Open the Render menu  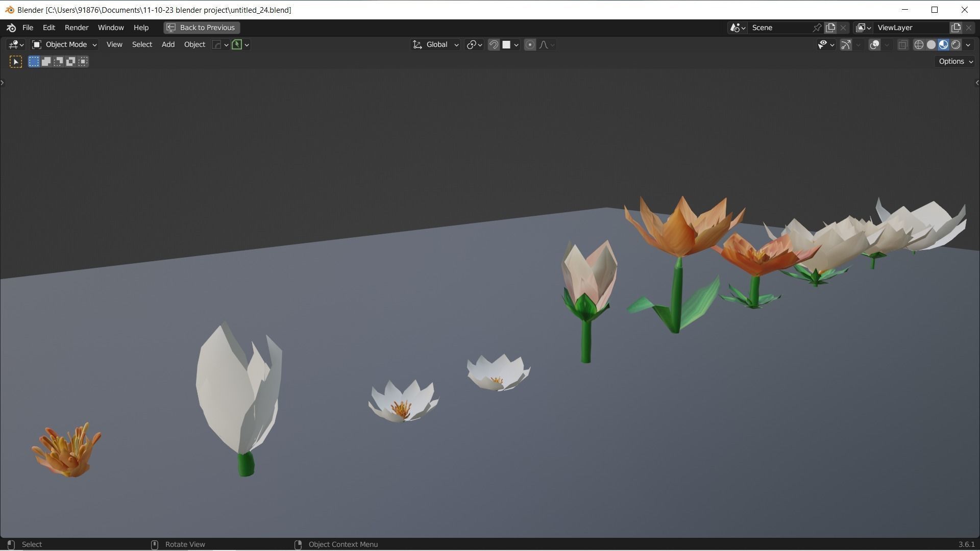pos(77,28)
